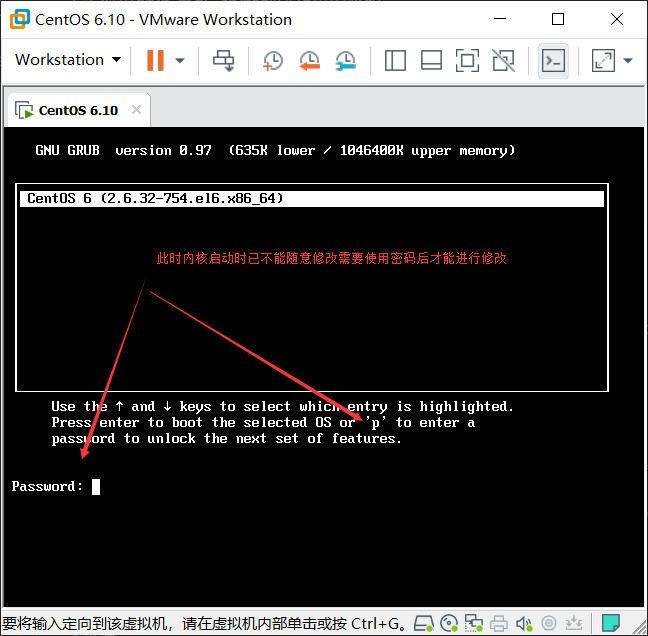Close the VMware Workstation window
Image resolution: width=648 pixels, height=636 pixels.
click(617, 19)
